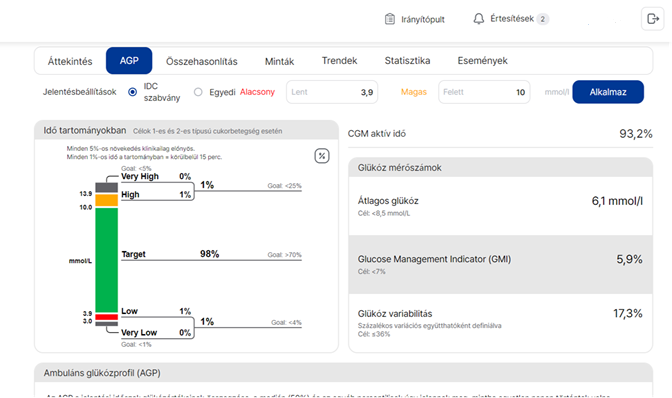Click the orange High range segment
Image resolution: width=672 pixels, height=398 pixels.
tap(107, 200)
